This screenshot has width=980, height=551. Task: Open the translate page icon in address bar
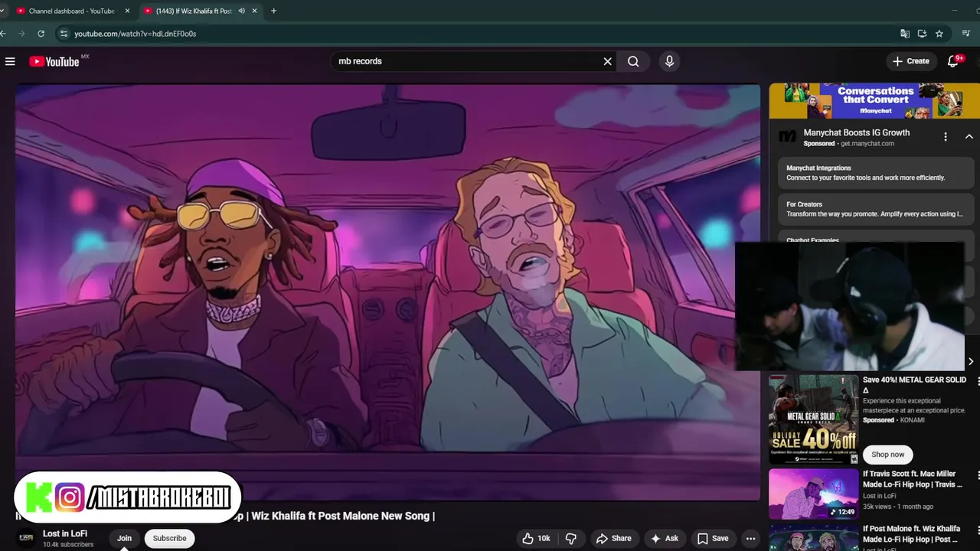click(x=905, y=34)
